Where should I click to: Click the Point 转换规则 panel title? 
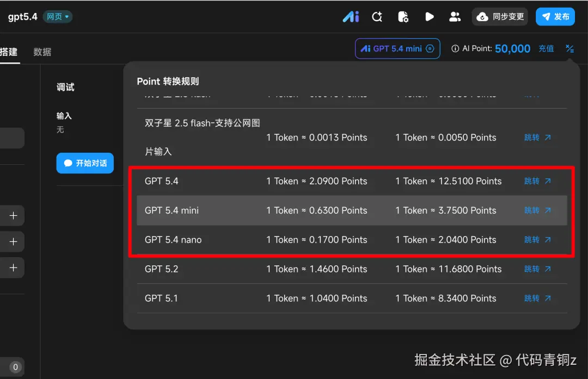[168, 81]
